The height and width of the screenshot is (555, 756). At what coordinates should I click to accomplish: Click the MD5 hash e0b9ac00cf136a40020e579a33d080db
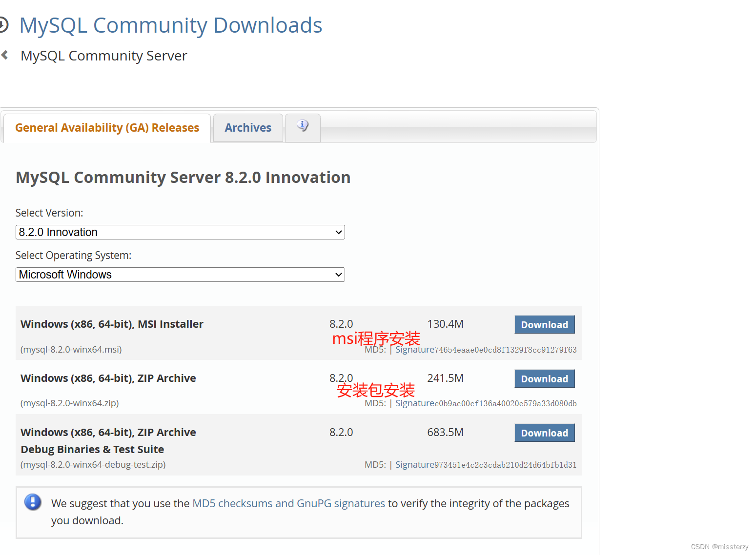506,403
